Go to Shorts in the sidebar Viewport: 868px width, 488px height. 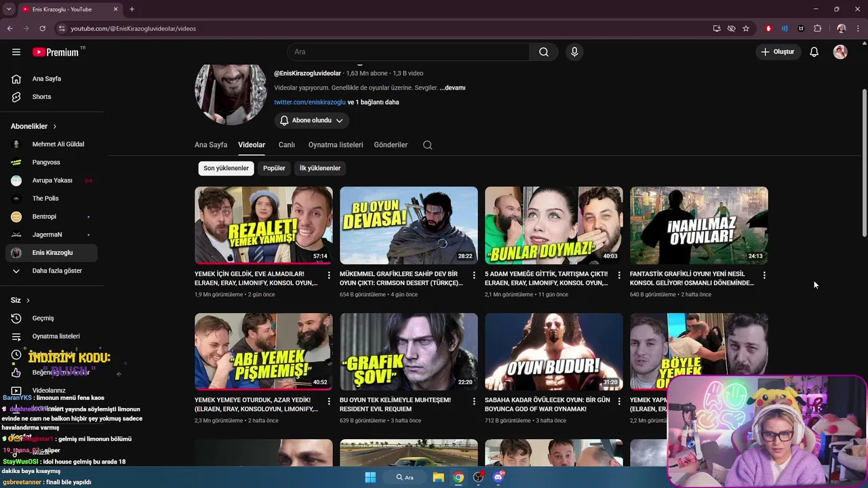point(52,97)
